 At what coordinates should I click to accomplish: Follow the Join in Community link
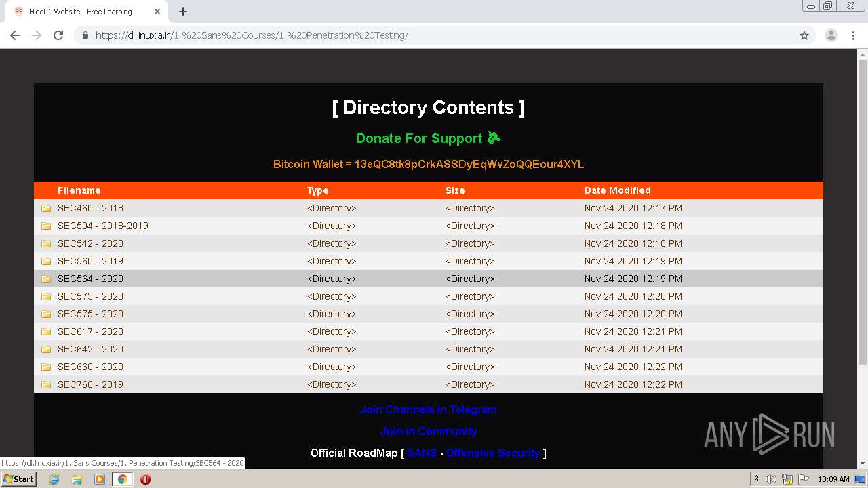[x=429, y=431]
